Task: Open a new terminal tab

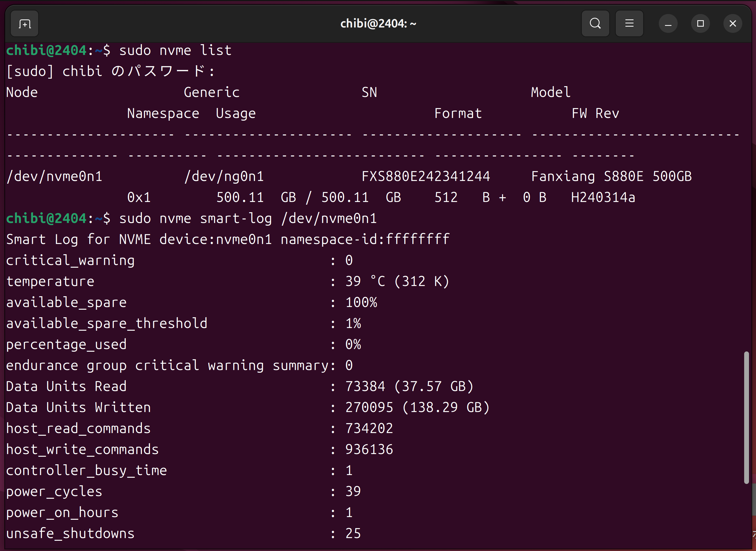Action: point(25,24)
